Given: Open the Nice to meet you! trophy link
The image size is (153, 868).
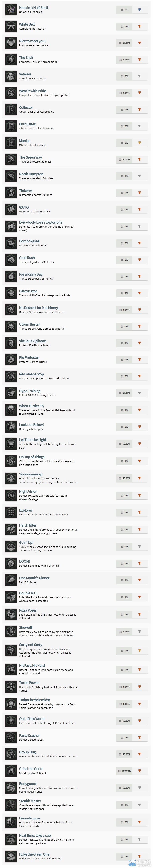Looking at the screenshot, I should click(x=32, y=41).
